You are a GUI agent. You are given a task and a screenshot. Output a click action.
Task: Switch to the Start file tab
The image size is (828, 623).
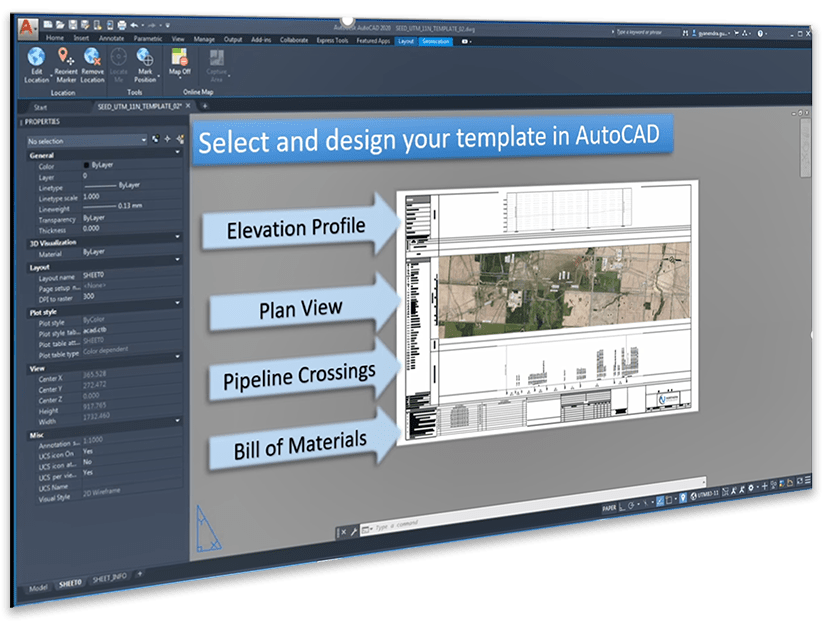pos(40,107)
